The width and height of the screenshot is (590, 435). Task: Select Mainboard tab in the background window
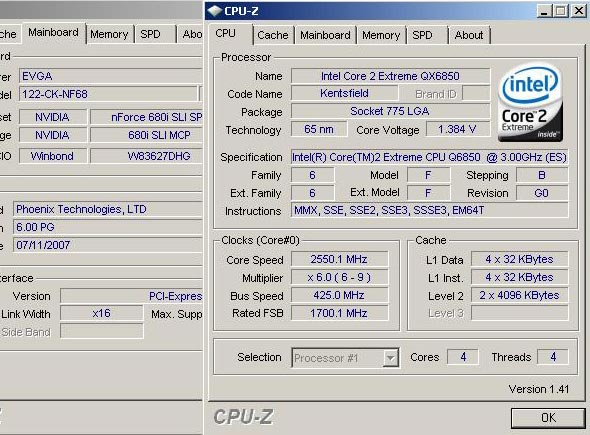53,33
